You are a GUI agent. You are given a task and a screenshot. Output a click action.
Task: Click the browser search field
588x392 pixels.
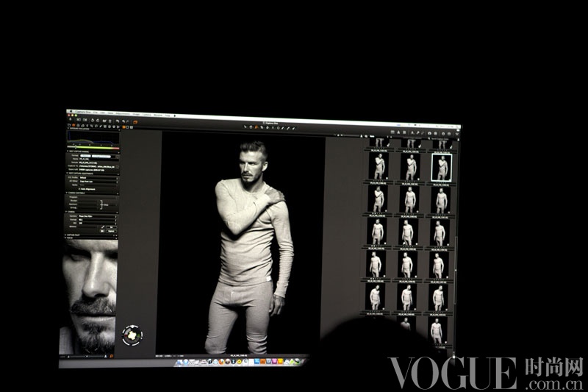443,138
